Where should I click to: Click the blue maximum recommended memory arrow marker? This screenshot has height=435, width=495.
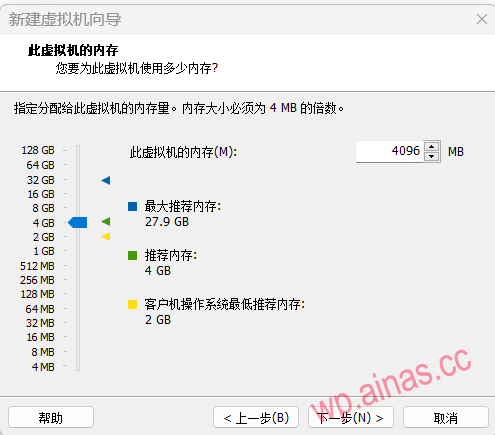[106, 181]
